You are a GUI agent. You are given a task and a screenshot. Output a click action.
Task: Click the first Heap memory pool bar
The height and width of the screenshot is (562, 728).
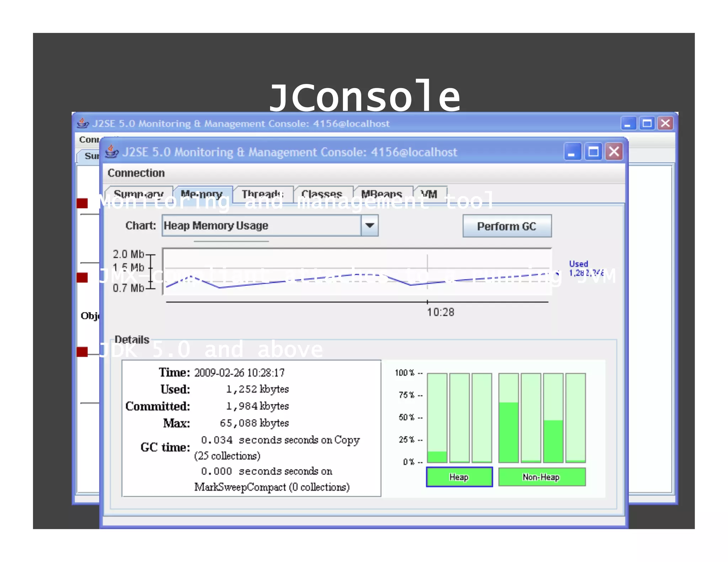click(437, 418)
